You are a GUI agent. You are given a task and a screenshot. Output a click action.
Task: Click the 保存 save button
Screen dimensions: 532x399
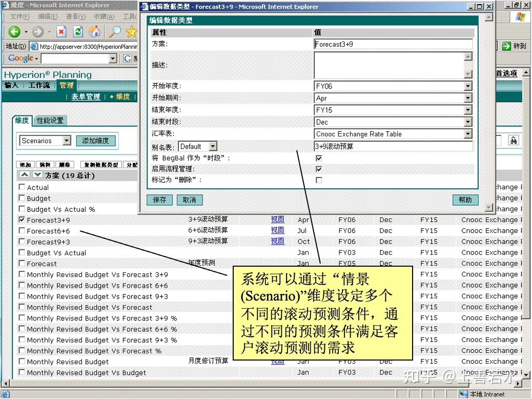[x=159, y=199]
